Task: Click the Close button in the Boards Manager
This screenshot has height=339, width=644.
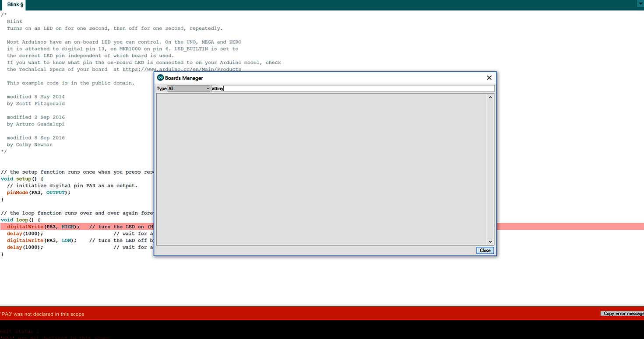Action: pyautogui.click(x=485, y=251)
